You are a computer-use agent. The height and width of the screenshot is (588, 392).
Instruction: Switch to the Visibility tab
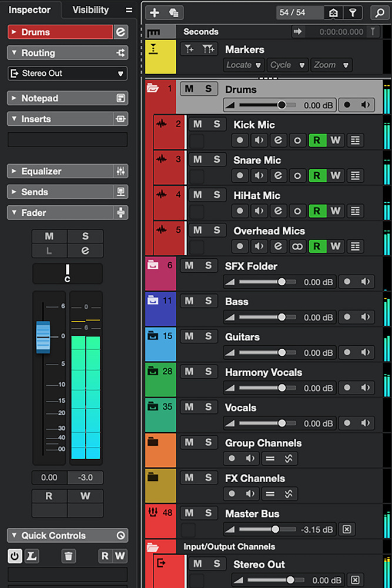click(91, 10)
